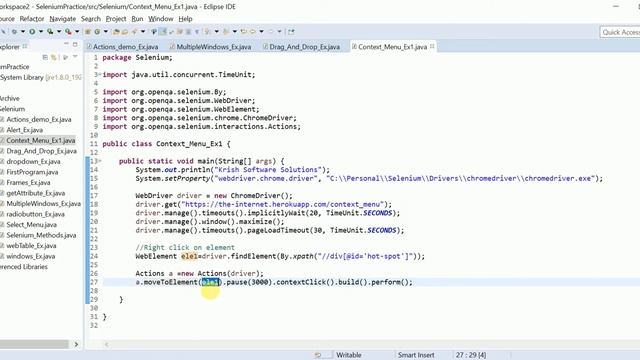Viewport: 640px width, 360px height.
Task: Open the Search dropdown arrow
Action: pos(143,31)
